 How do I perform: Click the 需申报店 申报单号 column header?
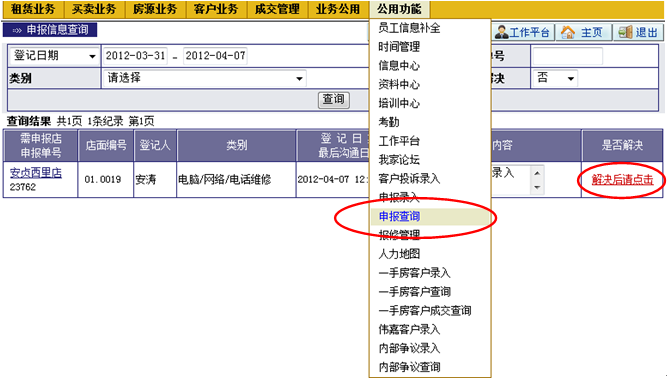click(x=41, y=146)
